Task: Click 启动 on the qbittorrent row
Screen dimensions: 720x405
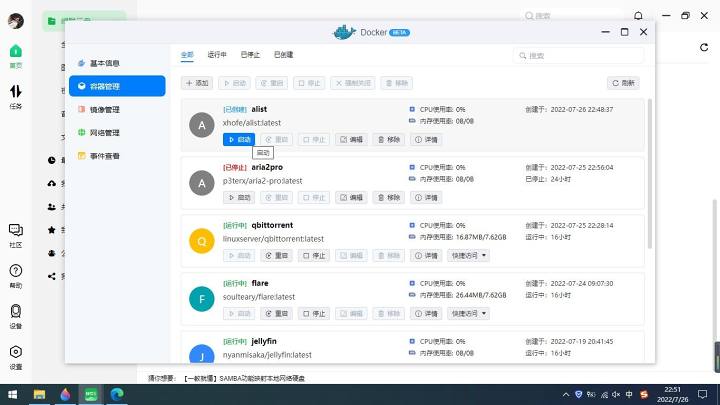Action: tap(239, 255)
